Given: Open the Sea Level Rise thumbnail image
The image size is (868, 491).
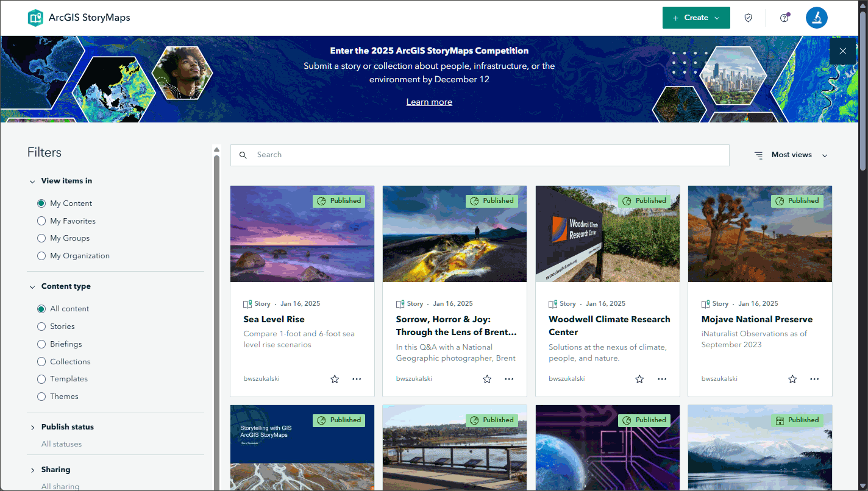Looking at the screenshot, I should [302, 234].
